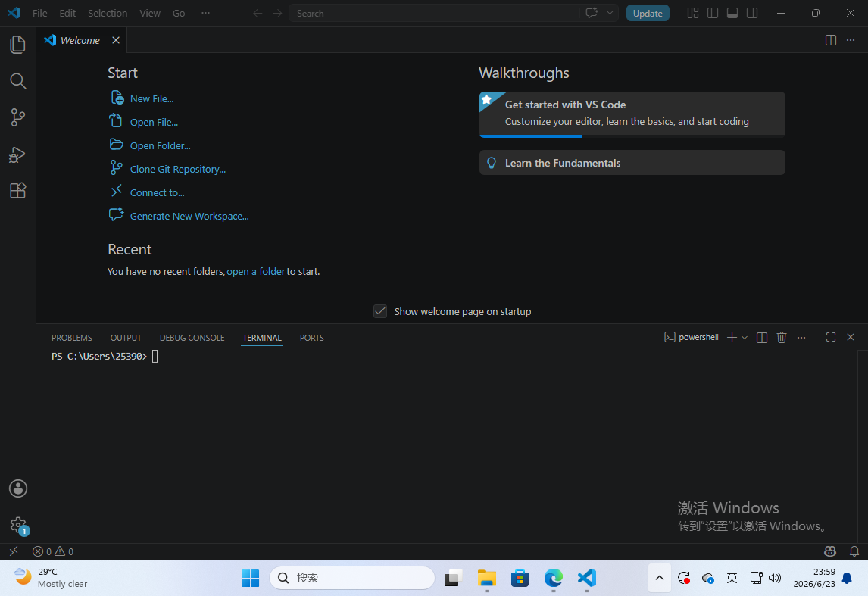Go back with the navigation arrow
The height and width of the screenshot is (596, 868).
pyautogui.click(x=258, y=14)
